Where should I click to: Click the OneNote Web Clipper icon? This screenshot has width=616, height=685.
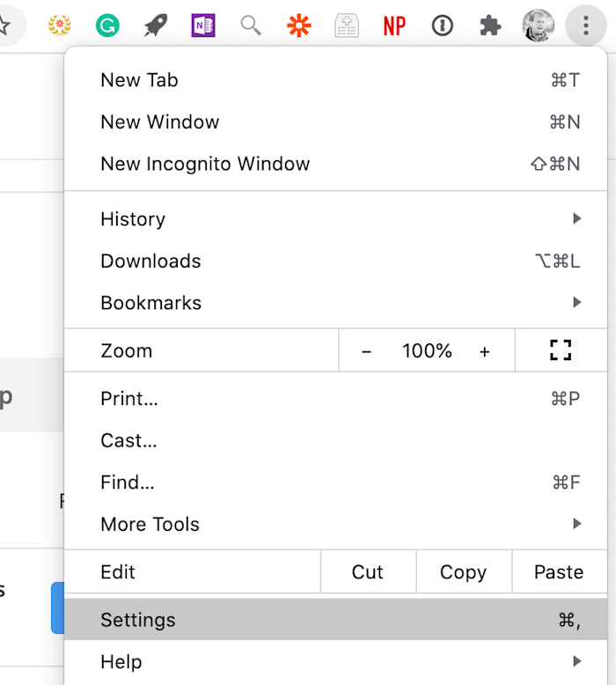[x=203, y=26]
